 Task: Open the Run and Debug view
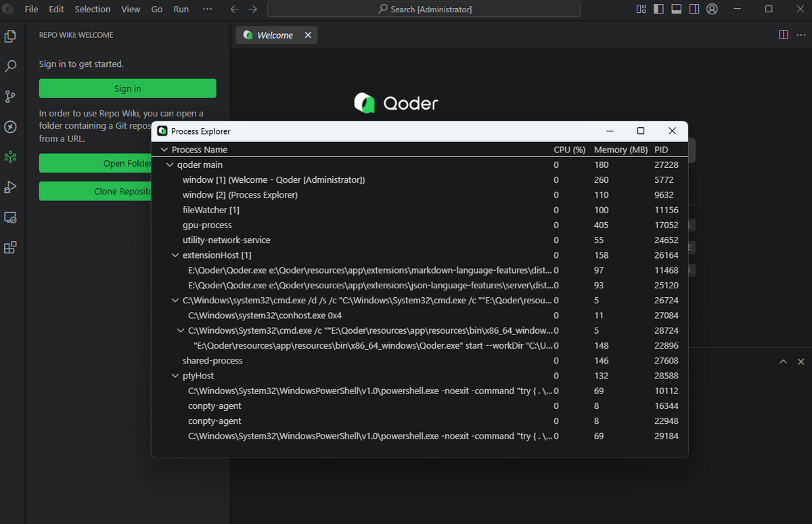pos(10,188)
